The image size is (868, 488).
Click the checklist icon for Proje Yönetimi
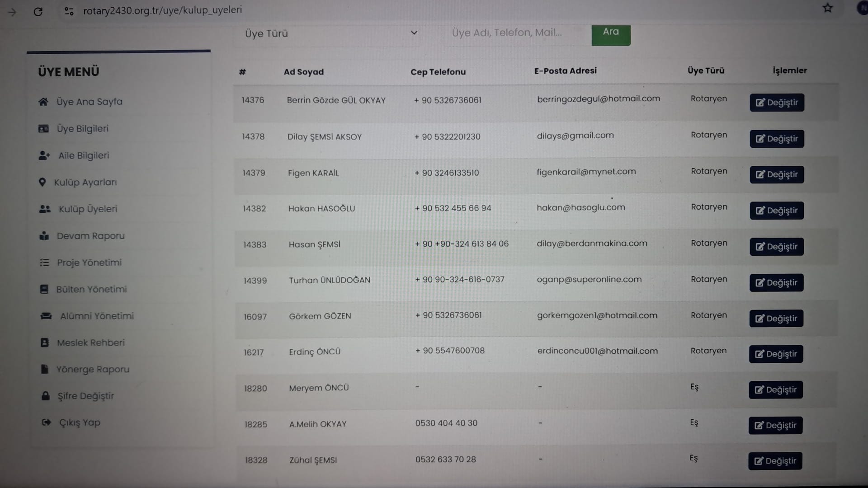[x=44, y=263]
